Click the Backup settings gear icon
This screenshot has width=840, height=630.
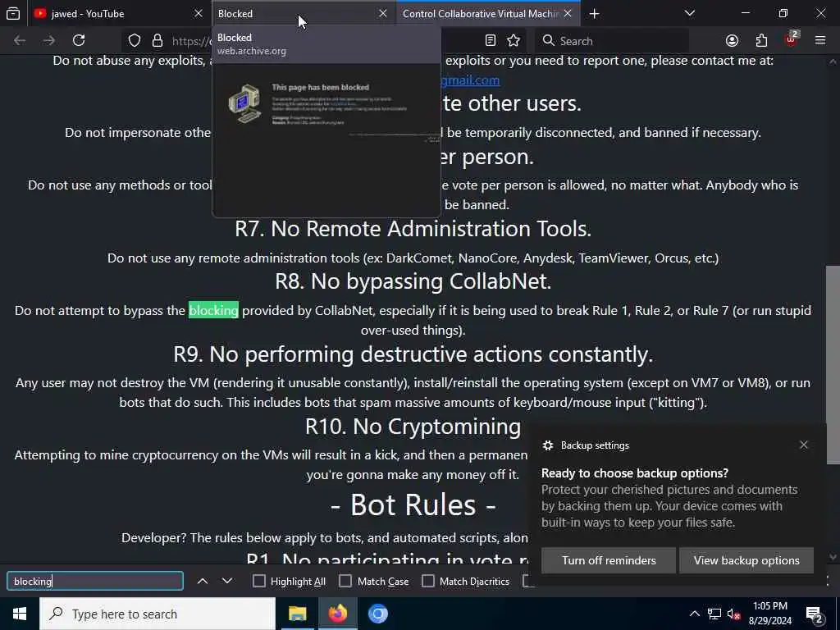click(x=547, y=445)
